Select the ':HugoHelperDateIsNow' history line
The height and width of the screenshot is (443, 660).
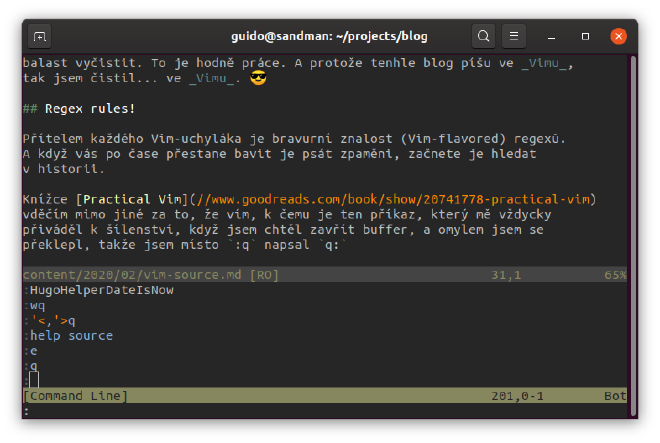point(94,290)
